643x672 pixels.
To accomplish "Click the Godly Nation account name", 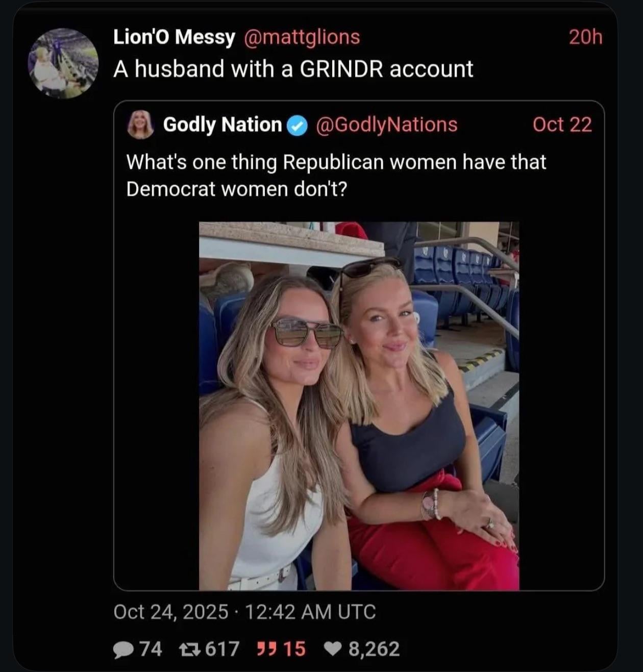I will [x=222, y=125].
